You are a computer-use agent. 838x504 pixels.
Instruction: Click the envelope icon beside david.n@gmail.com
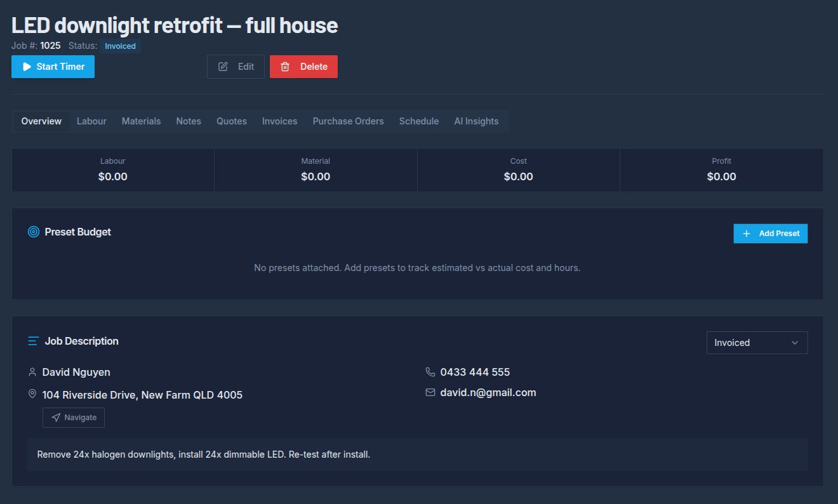click(x=430, y=392)
